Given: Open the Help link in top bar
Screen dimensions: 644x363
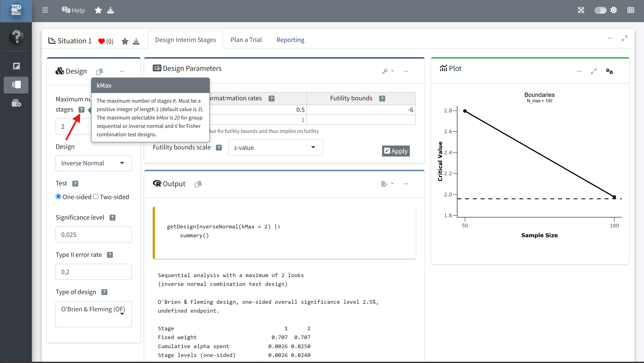Looking at the screenshot, I should pyautogui.click(x=73, y=10).
